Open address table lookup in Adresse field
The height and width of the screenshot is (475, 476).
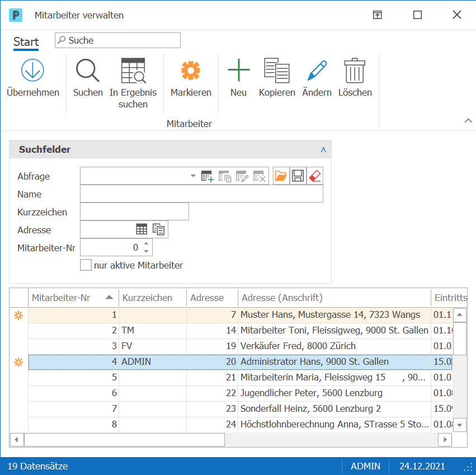click(142, 229)
